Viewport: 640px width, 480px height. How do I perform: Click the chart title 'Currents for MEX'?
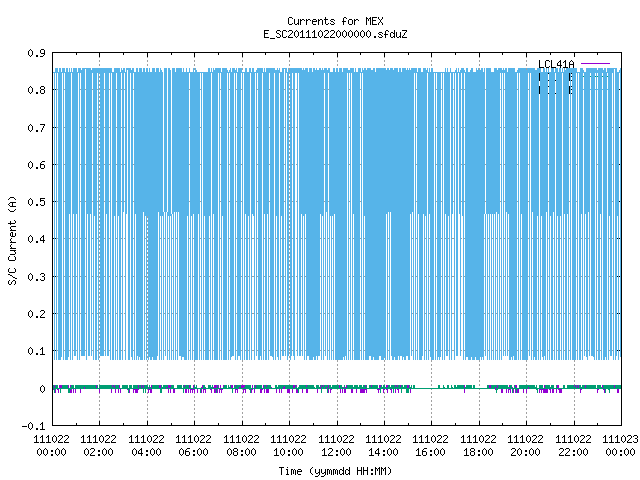coord(335,21)
